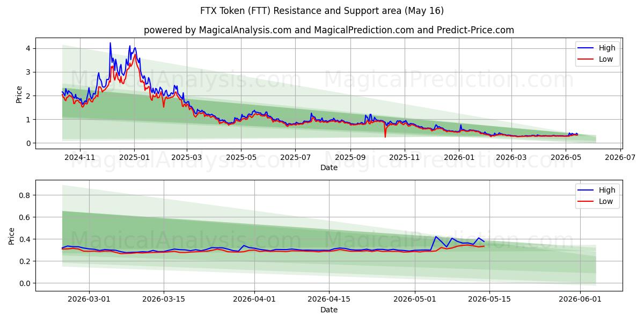
Task: Click the '2026-05-15' date tick label
Action: pos(489,299)
